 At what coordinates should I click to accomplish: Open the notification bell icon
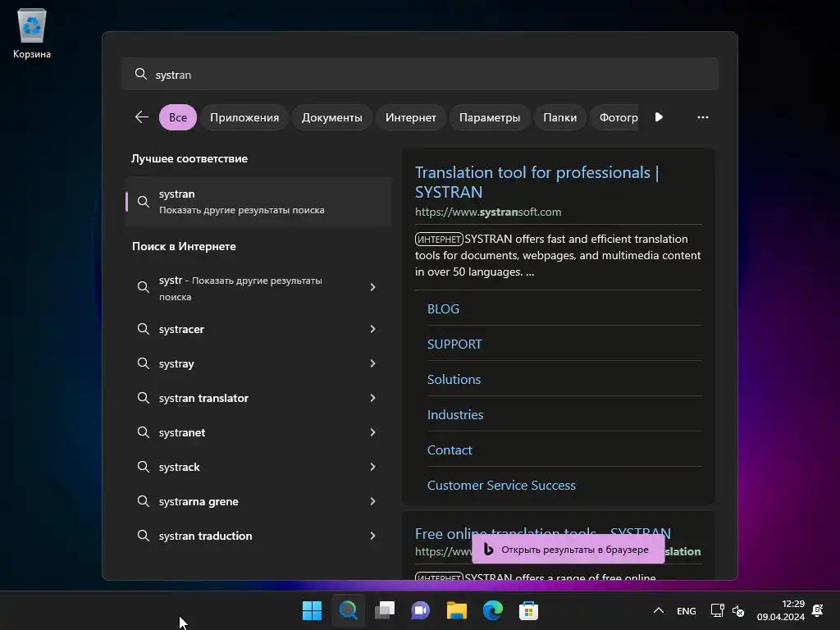(x=818, y=610)
